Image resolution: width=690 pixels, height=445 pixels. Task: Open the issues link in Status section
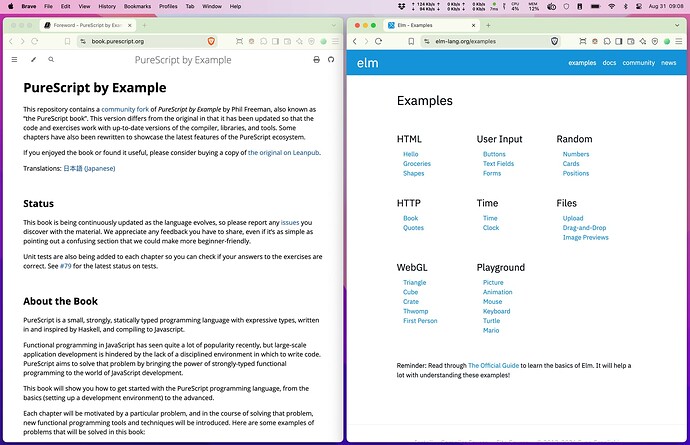click(x=290, y=222)
